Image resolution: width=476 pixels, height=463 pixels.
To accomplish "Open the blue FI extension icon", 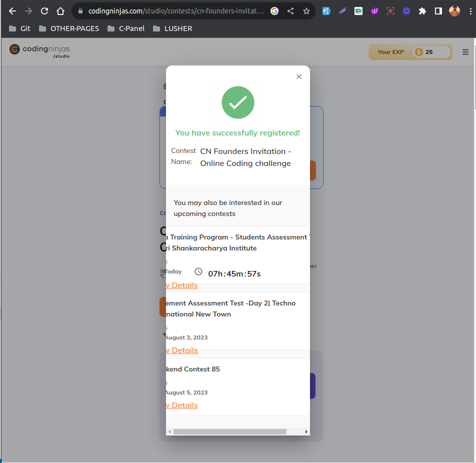I will (x=326, y=11).
